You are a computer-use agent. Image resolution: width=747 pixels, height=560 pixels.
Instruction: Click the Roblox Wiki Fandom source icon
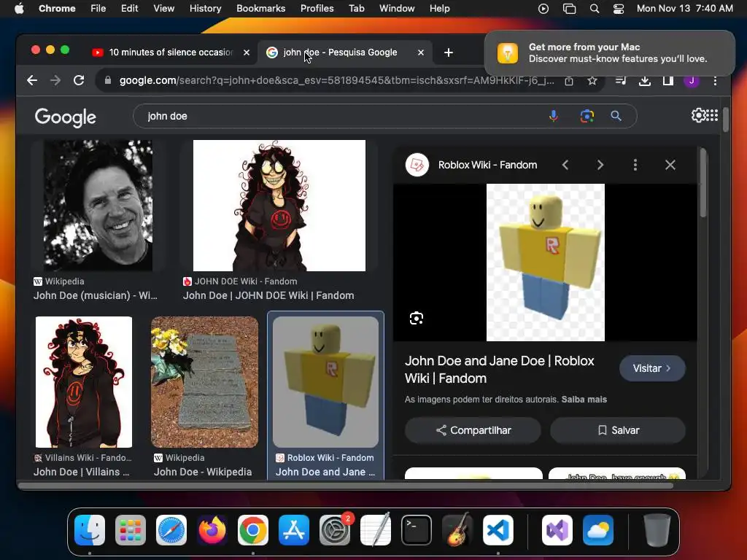[x=417, y=165]
